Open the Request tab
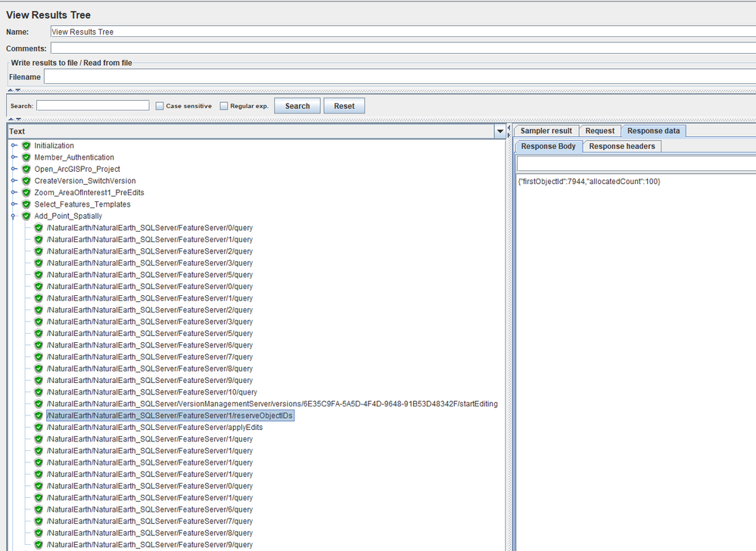The width and height of the screenshot is (756, 551). tap(600, 131)
